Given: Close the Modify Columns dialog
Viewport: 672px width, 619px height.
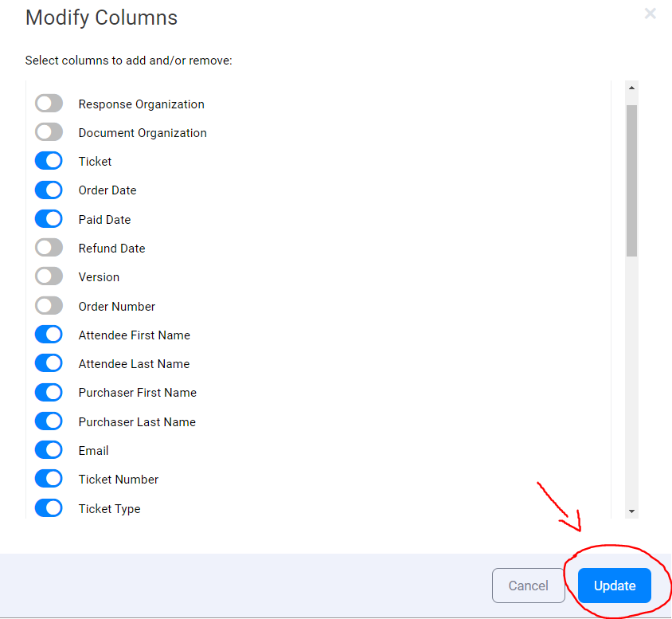Looking at the screenshot, I should [651, 14].
